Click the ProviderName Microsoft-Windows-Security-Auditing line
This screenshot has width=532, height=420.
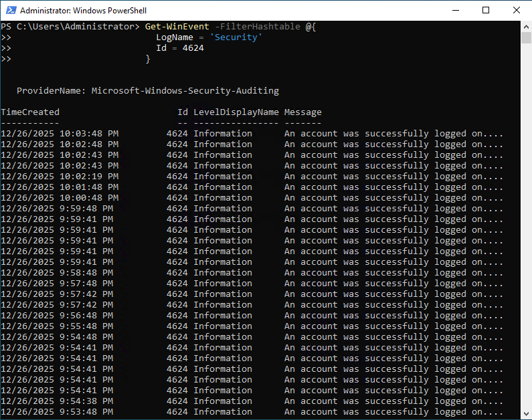click(x=147, y=91)
